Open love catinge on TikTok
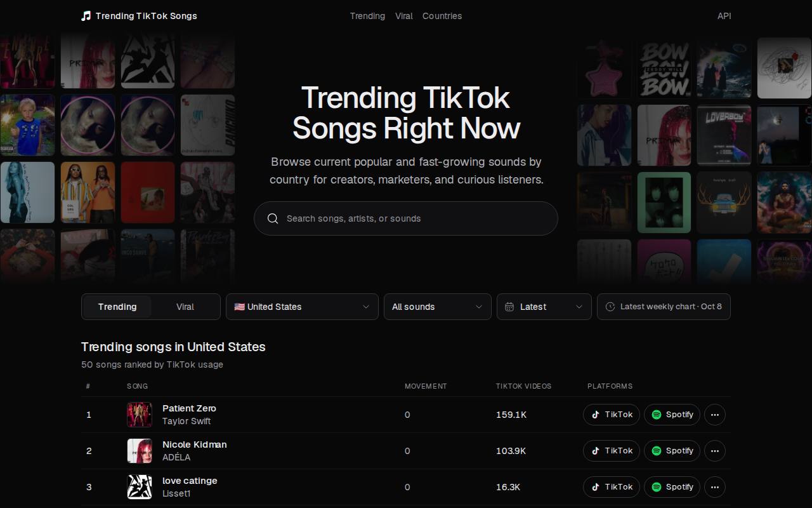The width and height of the screenshot is (812, 508). (x=612, y=487)
